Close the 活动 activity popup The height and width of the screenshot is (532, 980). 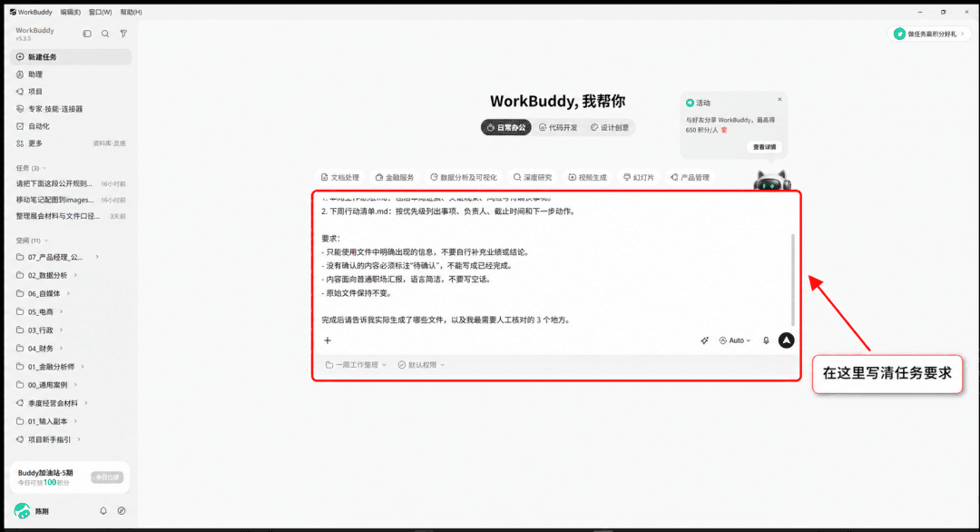point(779,99)
